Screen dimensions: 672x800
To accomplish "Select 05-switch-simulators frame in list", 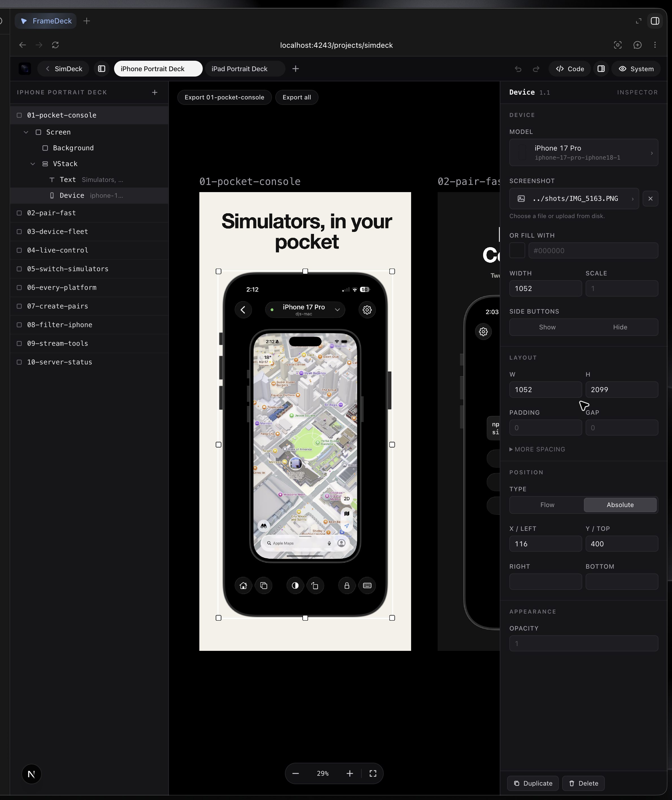I will (x=89, y=269).
